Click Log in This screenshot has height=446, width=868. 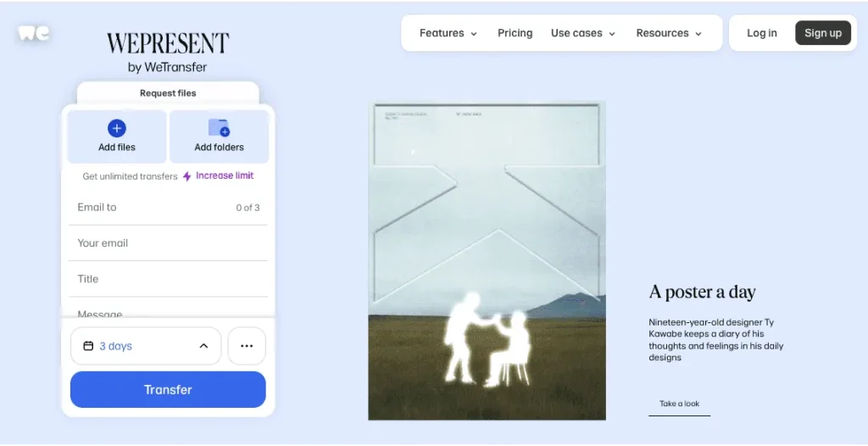tap(761, 33)
